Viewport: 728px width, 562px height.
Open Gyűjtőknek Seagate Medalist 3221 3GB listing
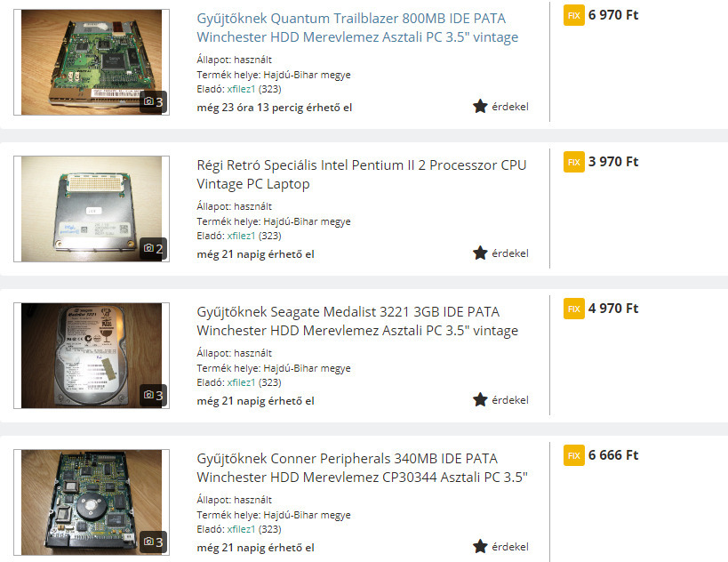tap(357, 321)
